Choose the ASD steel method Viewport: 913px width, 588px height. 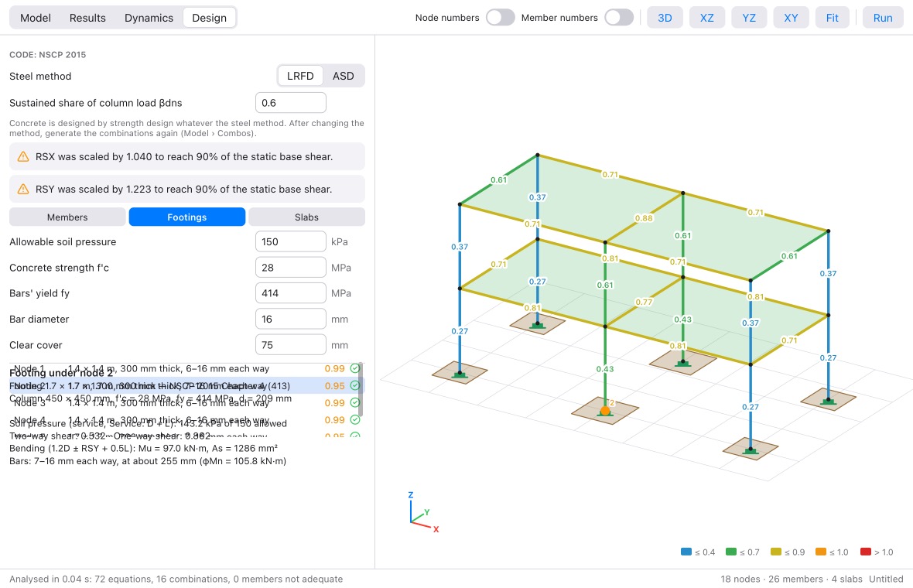click(343, 76)
